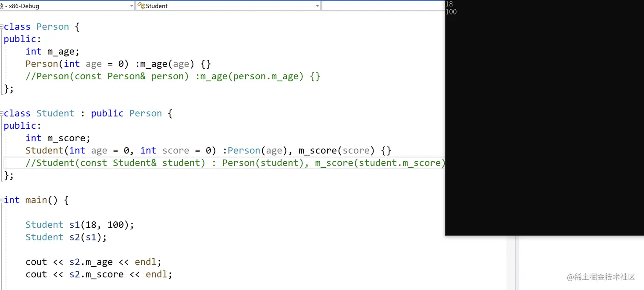This screenshot has height=290, width=644.
Task: Click the commented Person copy constructor line
Action: coord(173,76)
